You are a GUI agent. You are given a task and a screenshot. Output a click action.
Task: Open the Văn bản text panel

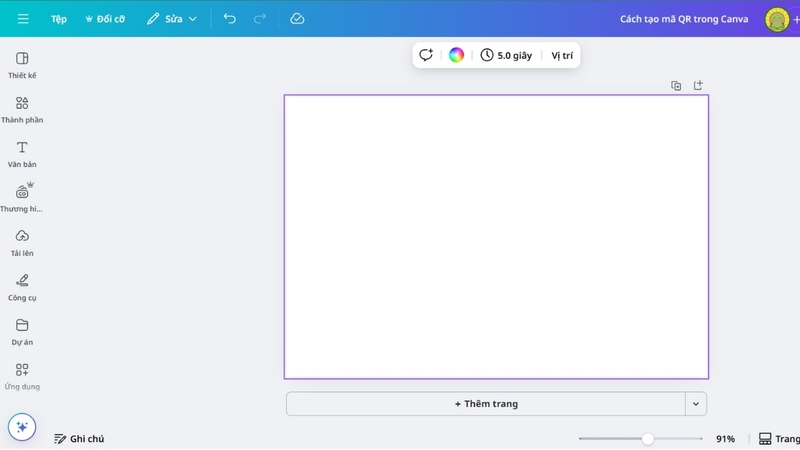pyautogui.click(x=22, y=154)
